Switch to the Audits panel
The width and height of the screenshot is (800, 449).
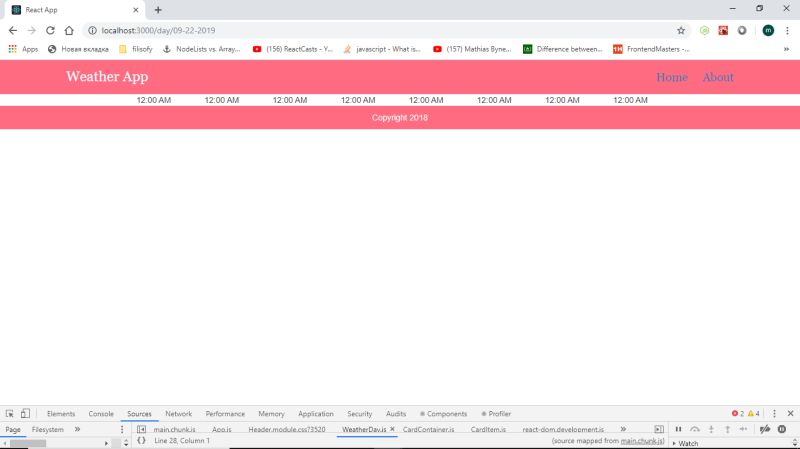tap(396, 414)
